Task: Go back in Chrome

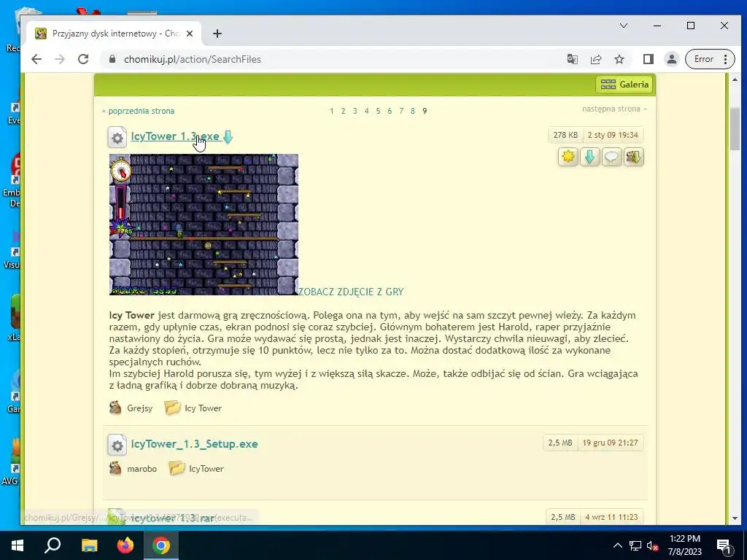Action: [x=36, y=59]
